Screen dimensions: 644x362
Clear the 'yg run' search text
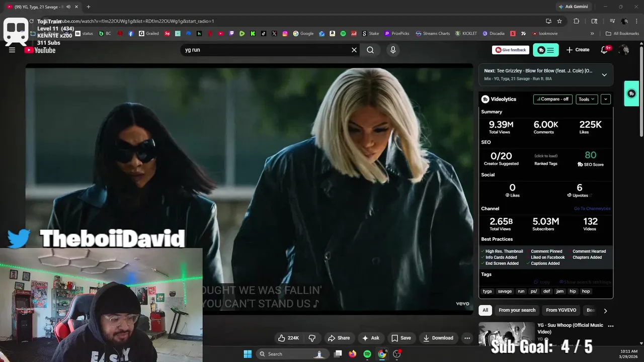click(354, 50)
